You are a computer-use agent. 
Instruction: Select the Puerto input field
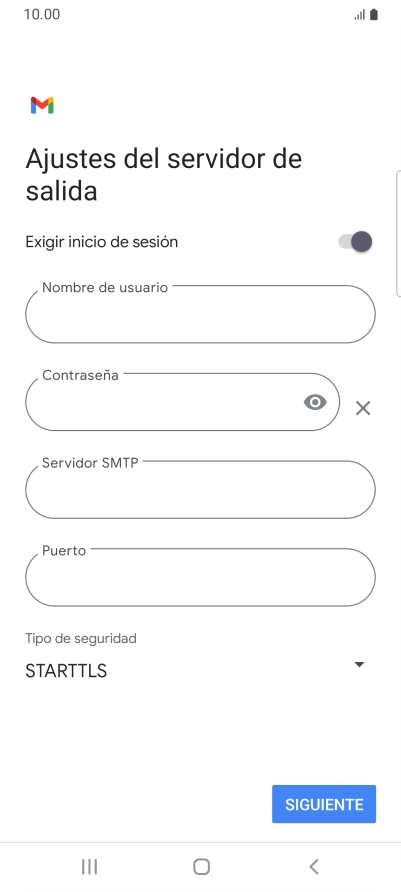point(200,577)
